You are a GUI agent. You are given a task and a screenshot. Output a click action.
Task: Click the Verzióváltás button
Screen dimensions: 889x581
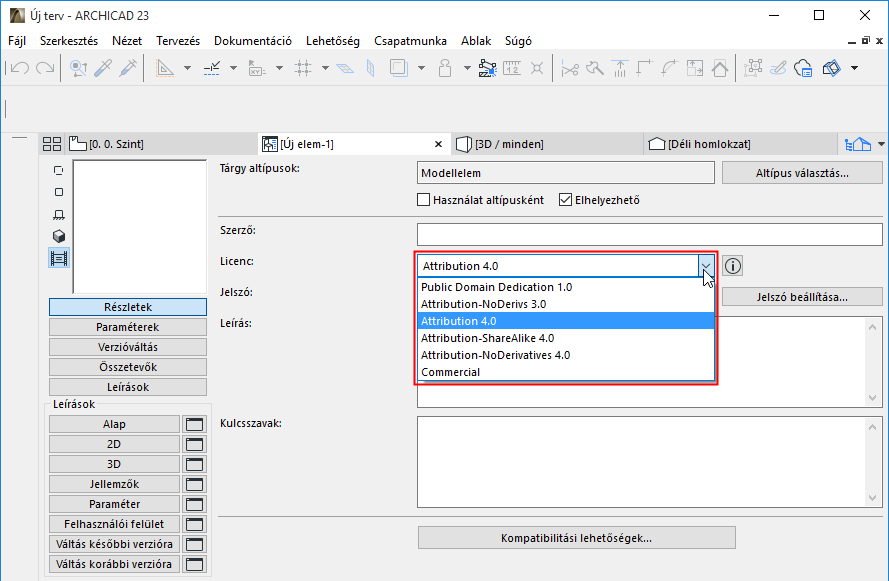(x=128, y=347)
